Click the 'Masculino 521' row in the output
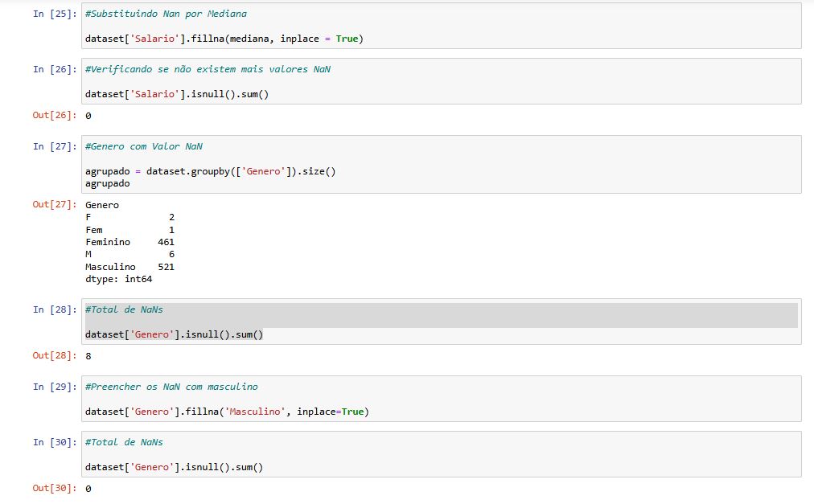The height and width of the screenshot is (504, 814). coord(129,267)
